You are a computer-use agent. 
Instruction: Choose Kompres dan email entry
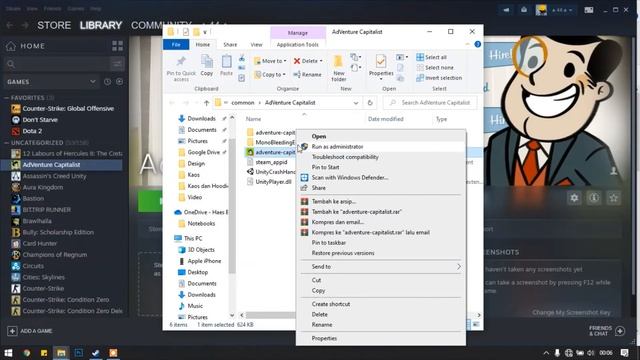click(380, 222)
